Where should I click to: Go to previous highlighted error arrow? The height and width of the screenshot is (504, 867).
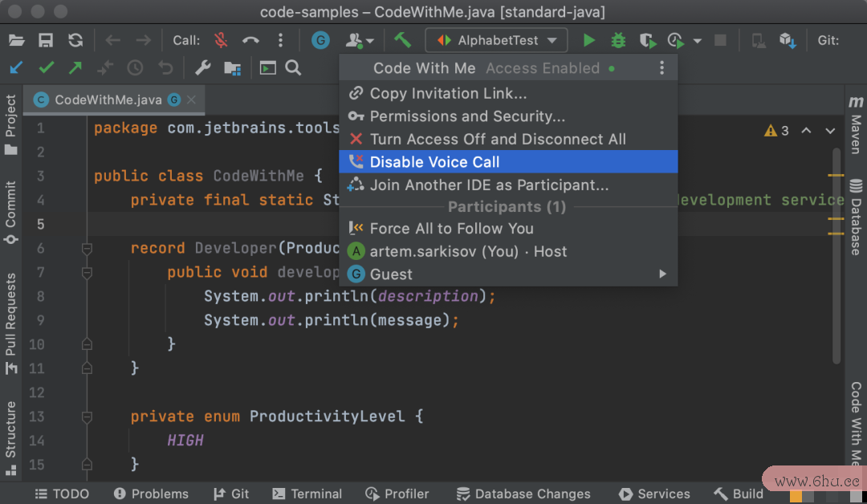pyautogui.click(x=806, y=131)
